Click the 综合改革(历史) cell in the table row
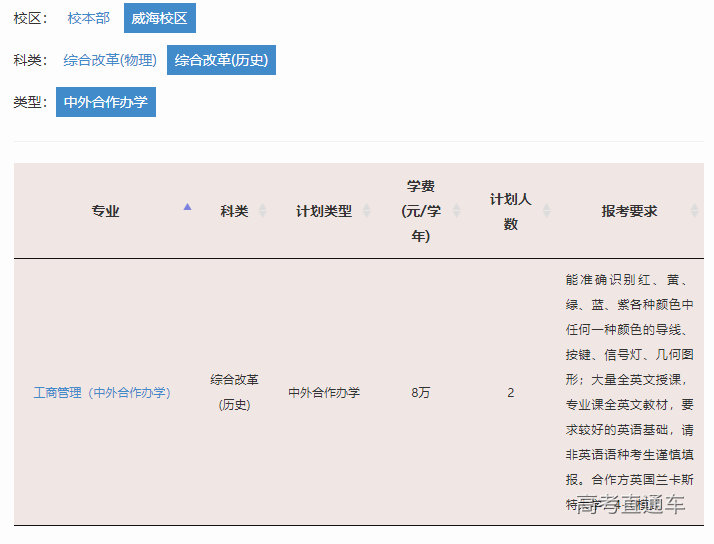This screenshot has width=714, height=544. coord(234,392)
